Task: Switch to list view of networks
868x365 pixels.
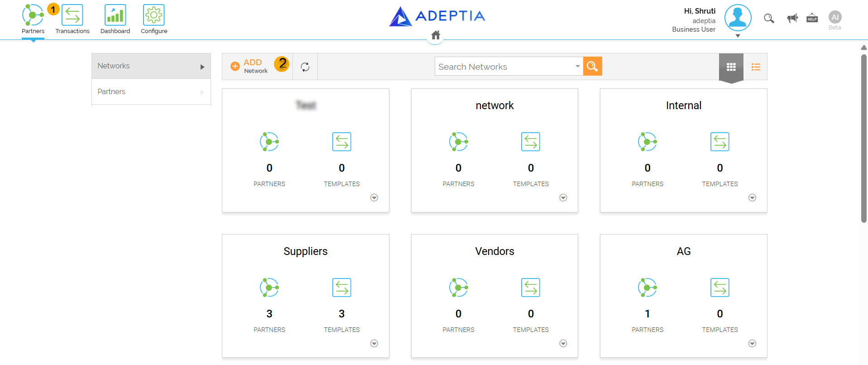Action: pyautogui.click(x=756, y=67)
